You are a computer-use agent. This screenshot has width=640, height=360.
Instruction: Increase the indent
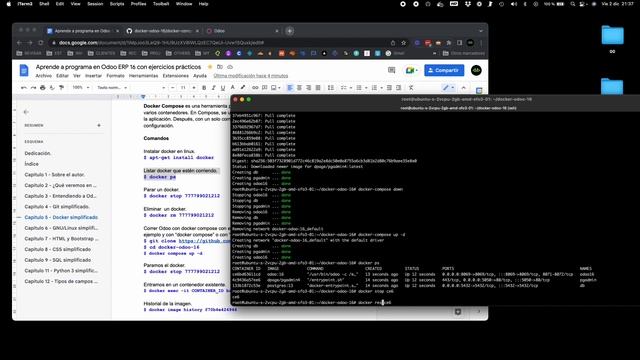pos(398,88)
